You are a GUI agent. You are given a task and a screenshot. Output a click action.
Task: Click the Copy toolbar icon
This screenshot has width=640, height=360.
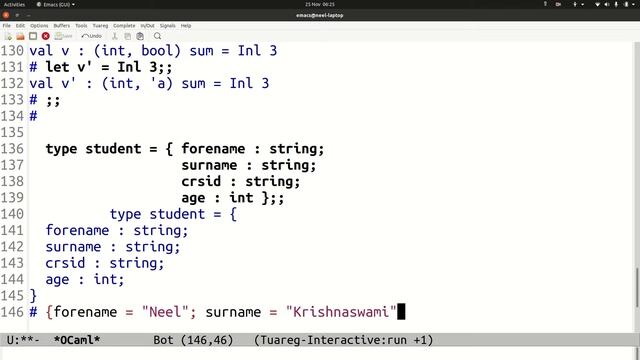click(x=127, y=36)
